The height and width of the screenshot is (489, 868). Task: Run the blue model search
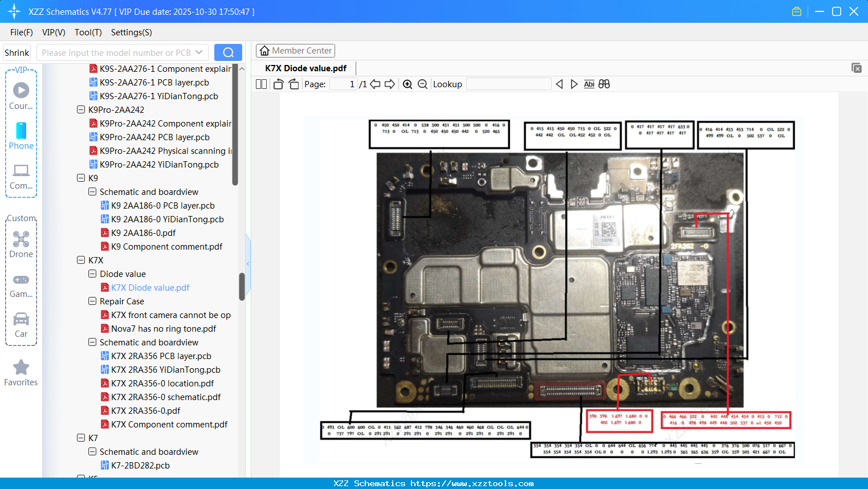228,52
